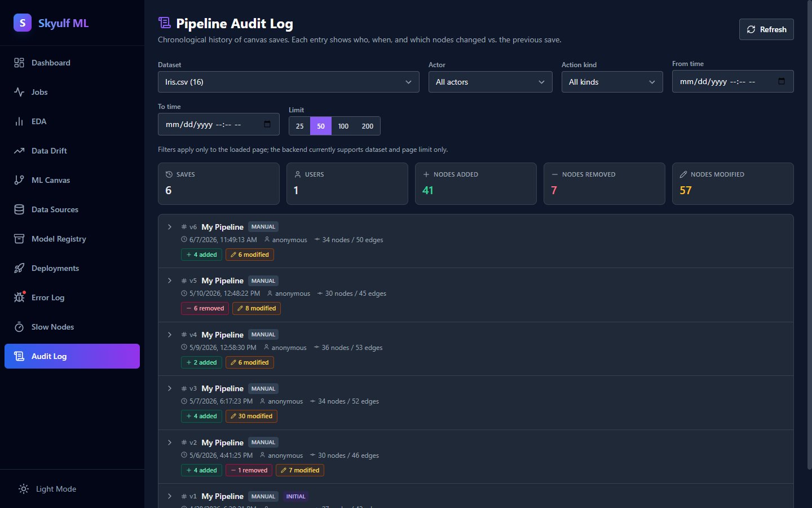Click the Dashboard grid icon
812x508 pixels.
click(x=19, y=63)
